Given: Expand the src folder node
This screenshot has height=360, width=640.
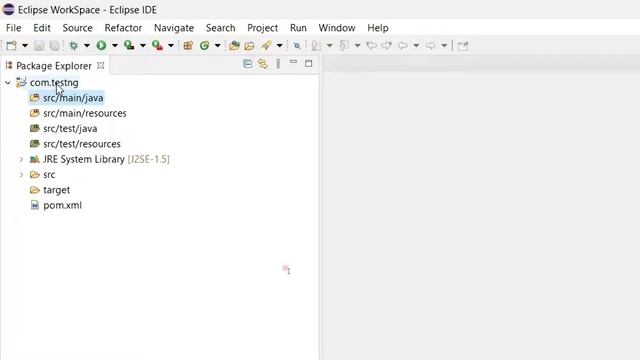Looking at the screenshot, I should pyautogui.click(x=21, y=175).
